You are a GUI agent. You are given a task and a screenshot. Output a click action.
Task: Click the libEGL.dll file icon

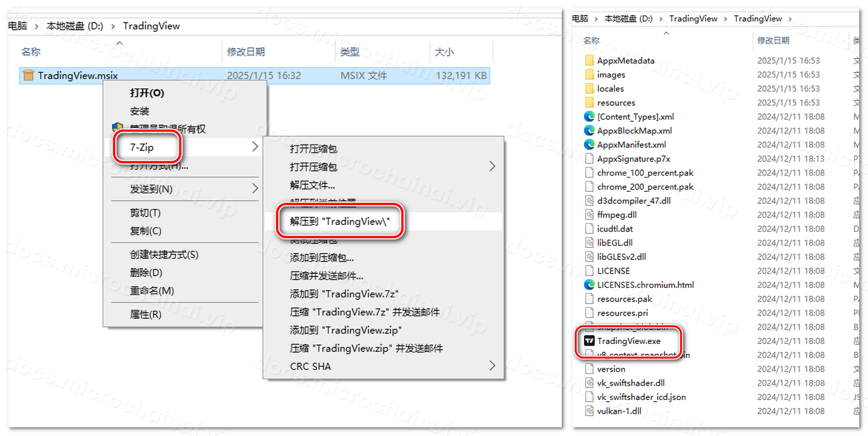pos(589,243)
